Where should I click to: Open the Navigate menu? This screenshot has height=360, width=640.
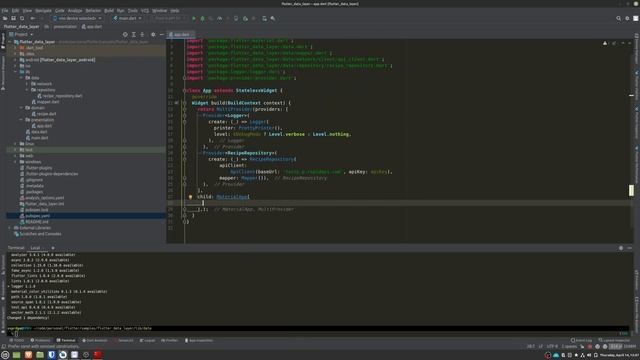pyautogui.click(x=43, y=11)
